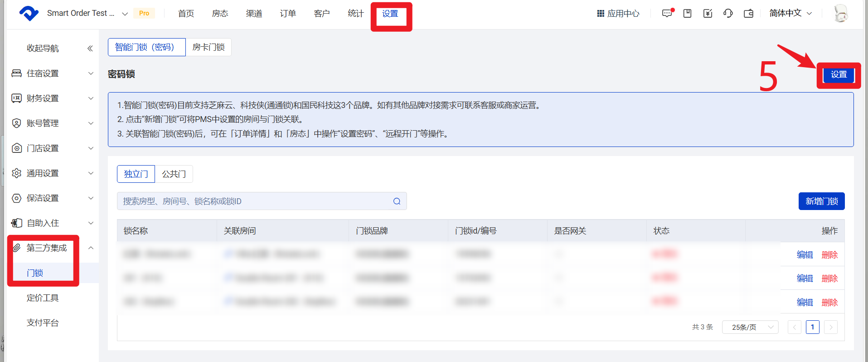Click the bookmark notes icon in header

coord(687,13)
